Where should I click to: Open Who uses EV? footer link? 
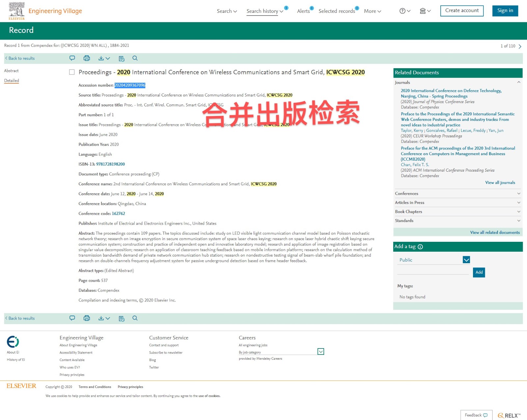[x=69, y=367]
